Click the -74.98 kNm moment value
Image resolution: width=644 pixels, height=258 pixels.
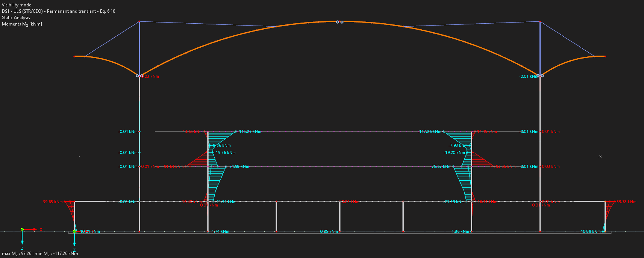point(239,167)
